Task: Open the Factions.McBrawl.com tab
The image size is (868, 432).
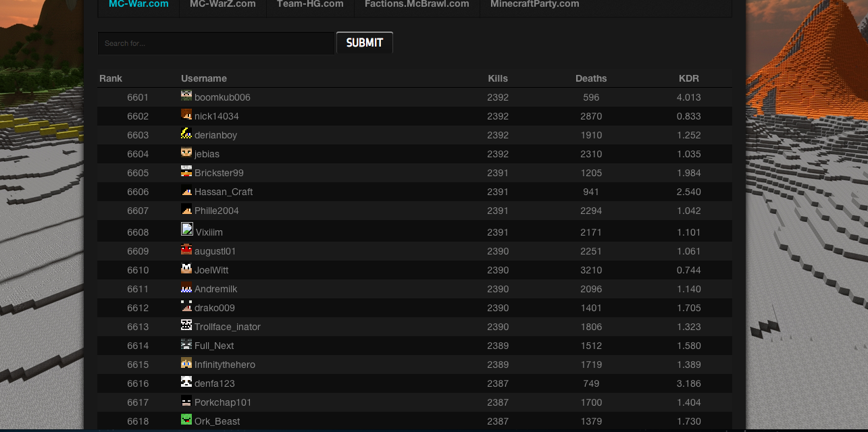Action: (x=417, y=5)
